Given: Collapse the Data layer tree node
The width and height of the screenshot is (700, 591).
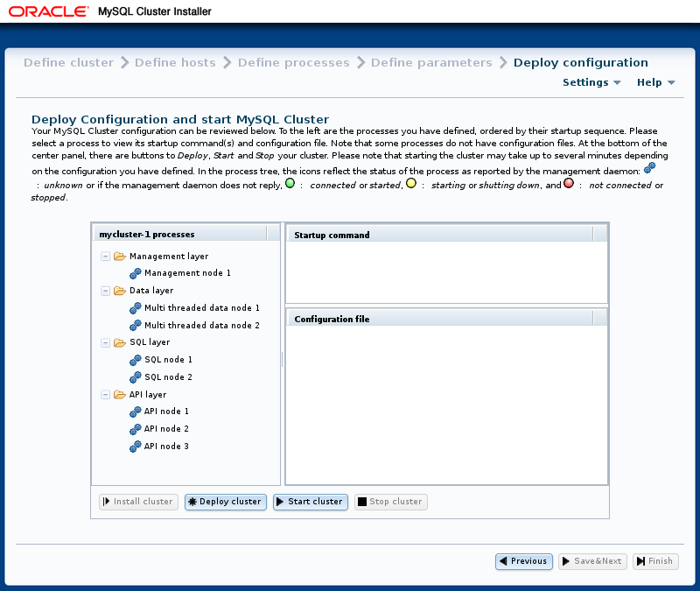Looking at the screenshot, I should click(x=106, y=291).
